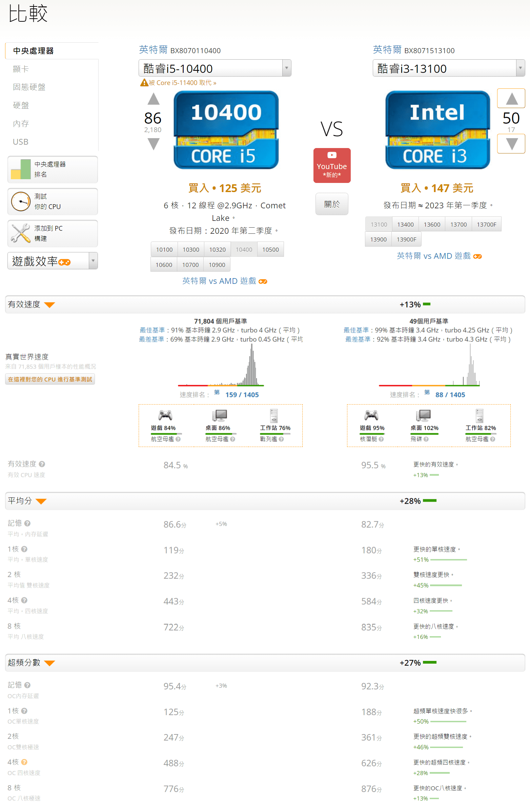Open the 遊戲效率 dropdown selector
Viewport: 530px width, 812px height.
coord(53,261)
